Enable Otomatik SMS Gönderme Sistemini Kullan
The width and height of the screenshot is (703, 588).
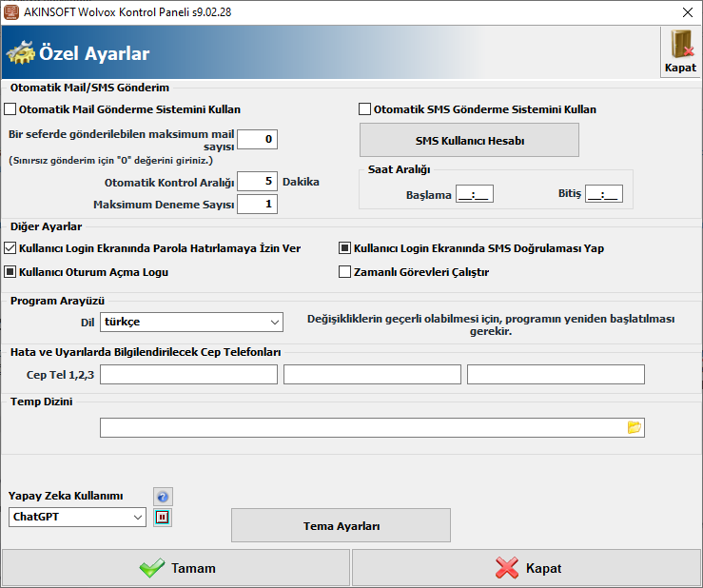pos(365,109)
